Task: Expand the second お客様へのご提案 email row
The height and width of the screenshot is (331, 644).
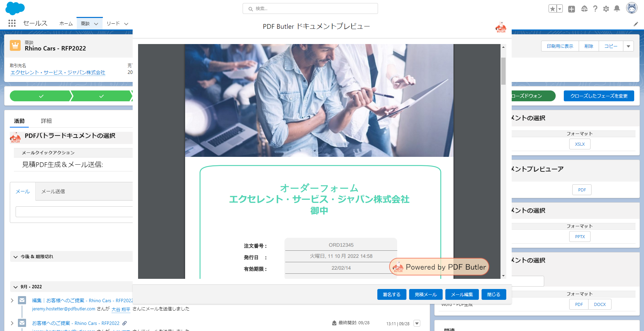Action: 12,323
